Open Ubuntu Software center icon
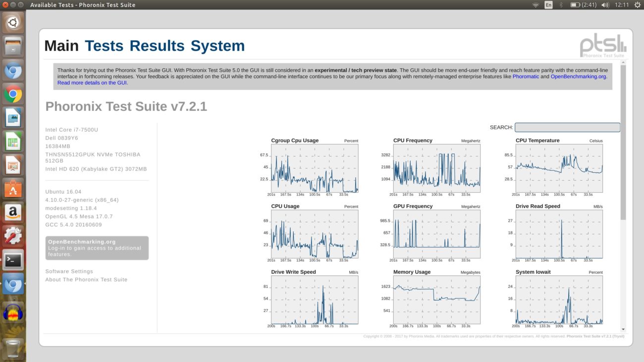The width and height of the screenshot is (644, 362). (x=13, y=189)
